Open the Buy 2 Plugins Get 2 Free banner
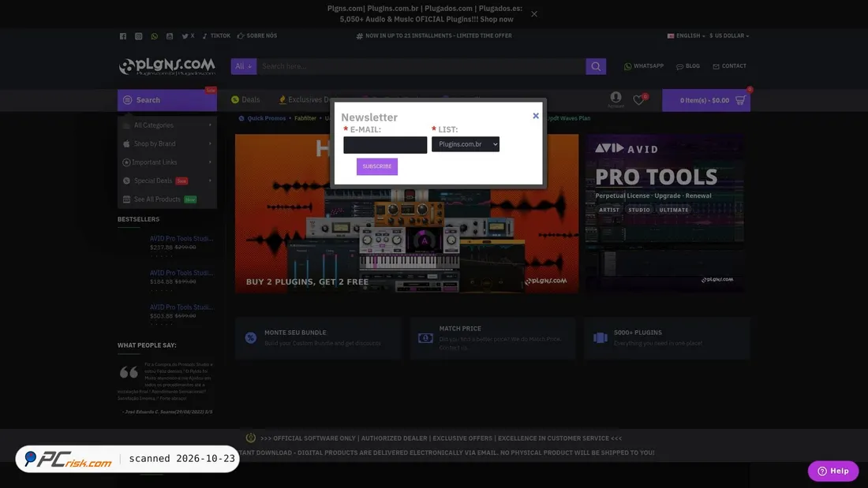 click(x=406, y=213)
